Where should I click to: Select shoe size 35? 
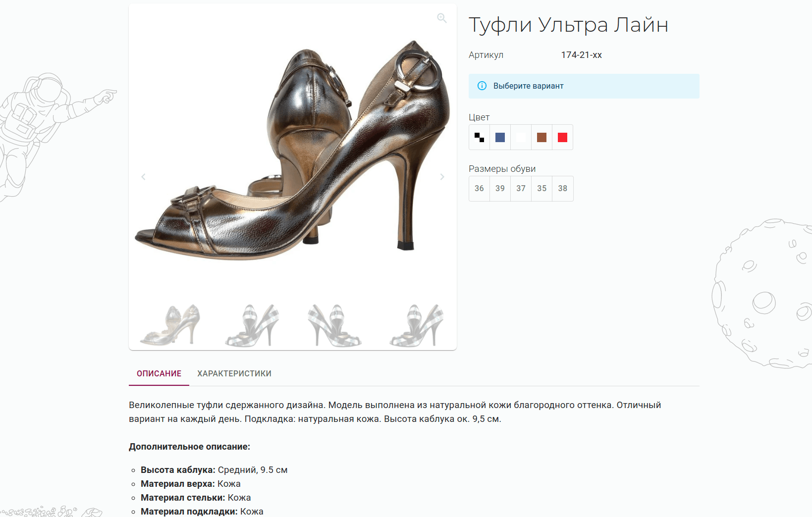(542, 189)
